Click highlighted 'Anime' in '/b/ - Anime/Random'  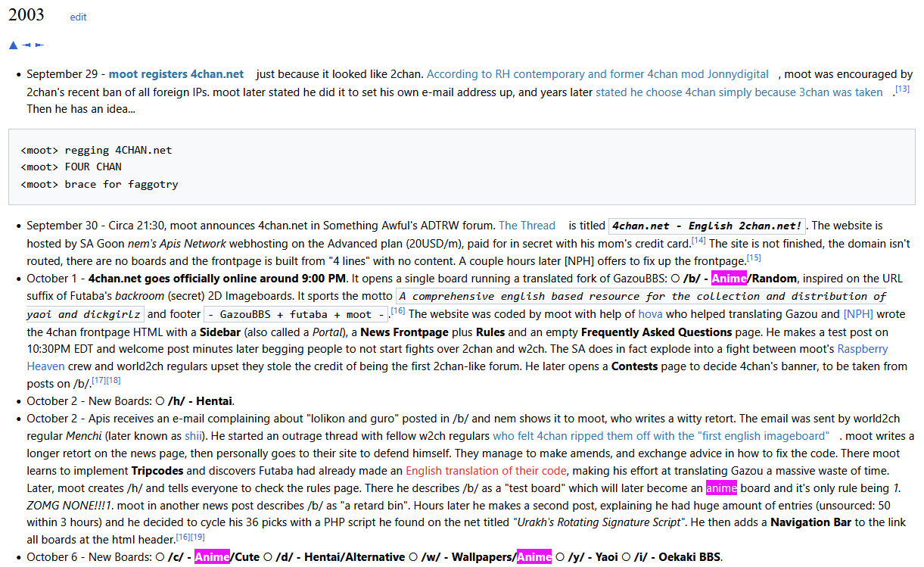729,278
